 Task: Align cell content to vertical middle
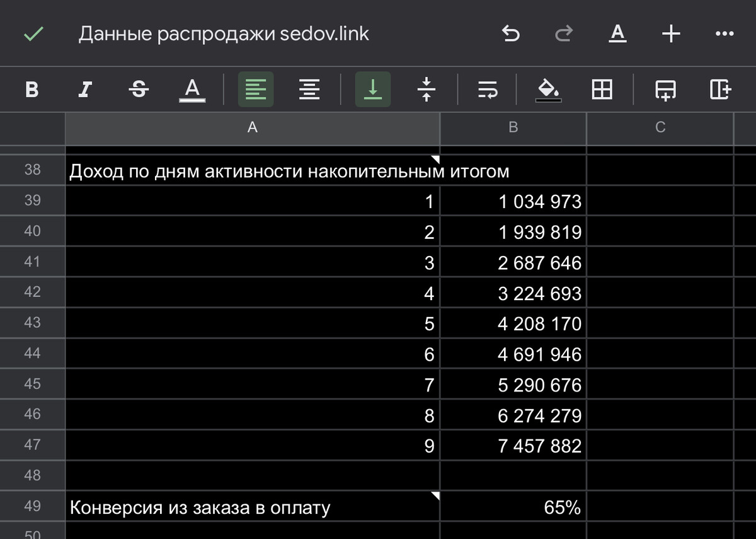point(427,89)
